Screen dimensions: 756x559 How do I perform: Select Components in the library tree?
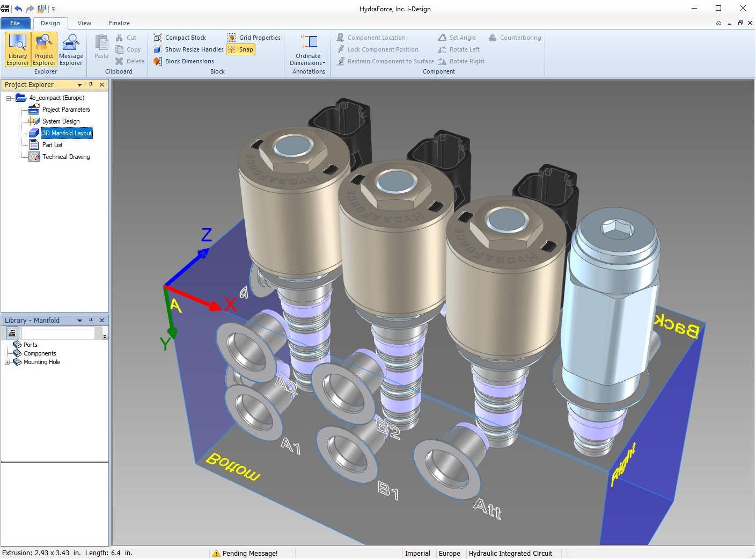(x=40, y=353)
